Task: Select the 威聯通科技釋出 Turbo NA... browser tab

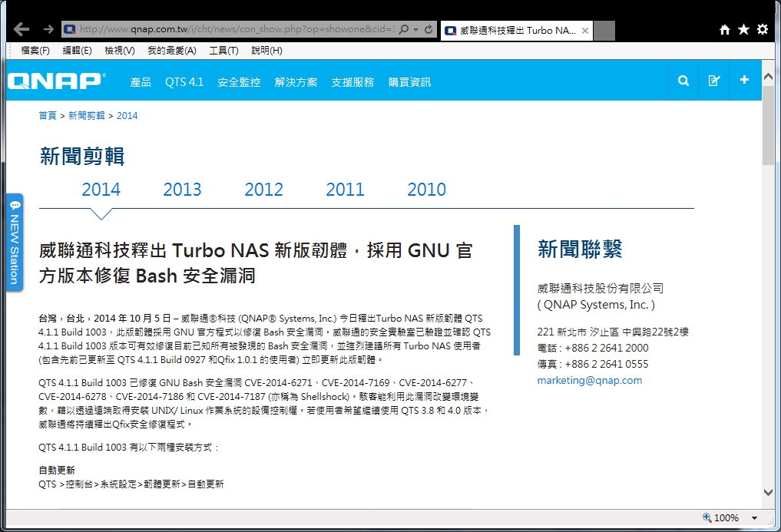Action: point(517,31)
